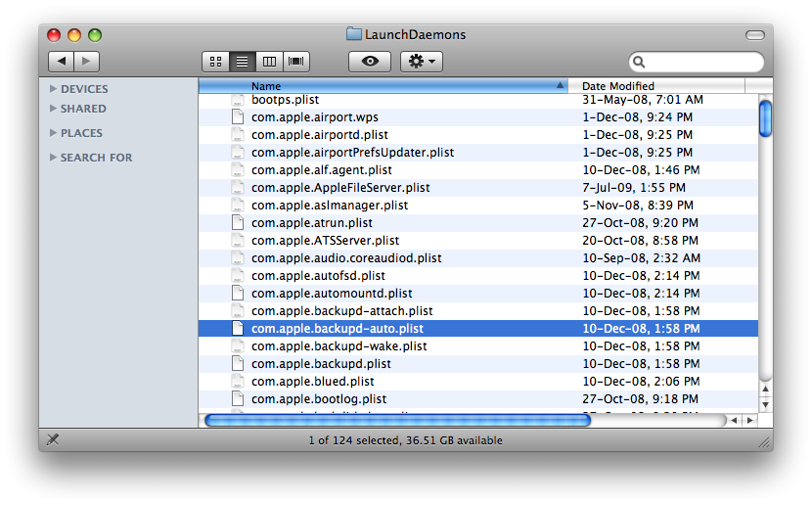Viewport: 812px width, 505px height.
Task: Click the date 20-Oct-08, 8:58 PM
Action: pos(640,241)
